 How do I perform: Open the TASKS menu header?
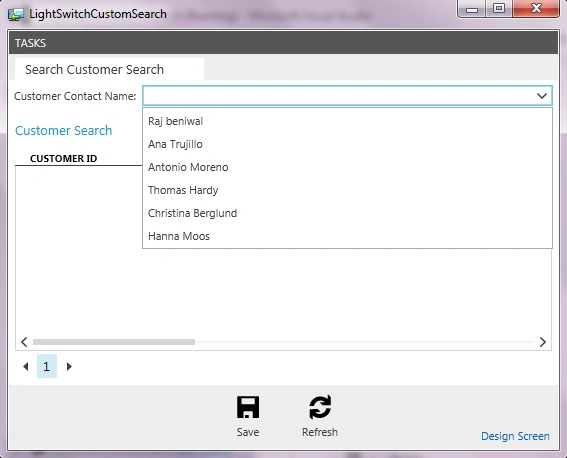pos(30,43)
